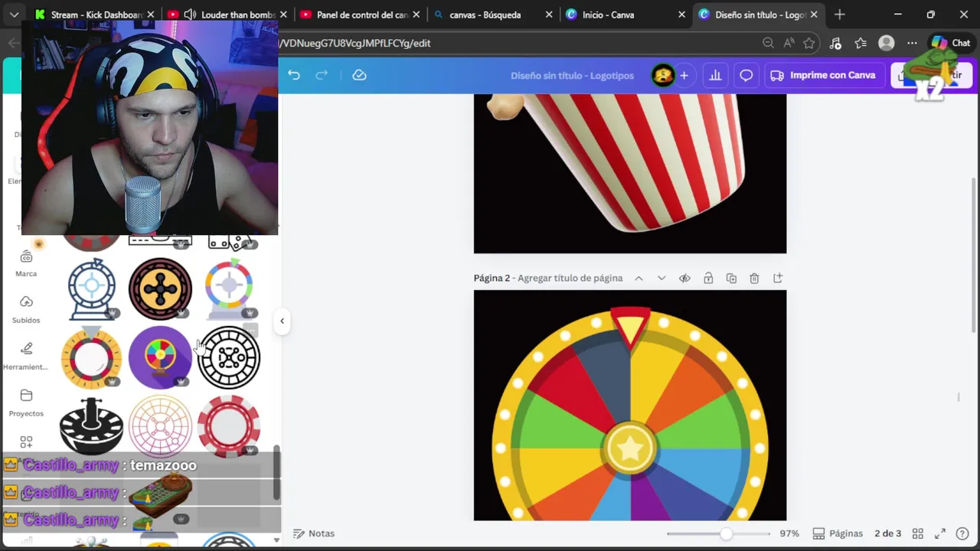Open the Subidos uploads section
Image resolution: width=980 pixels, height=551 pixels.
pyautogui.click(x=26, y=310)
